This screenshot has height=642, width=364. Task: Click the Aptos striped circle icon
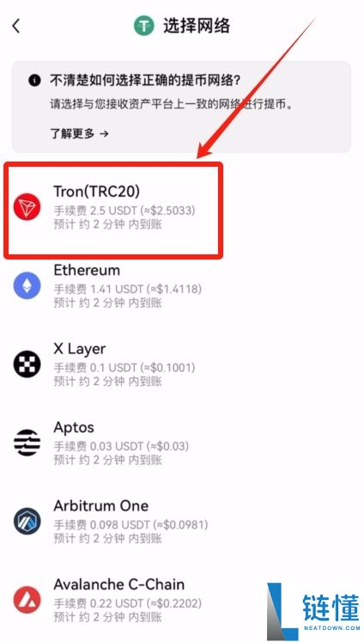tap(27, 443)
